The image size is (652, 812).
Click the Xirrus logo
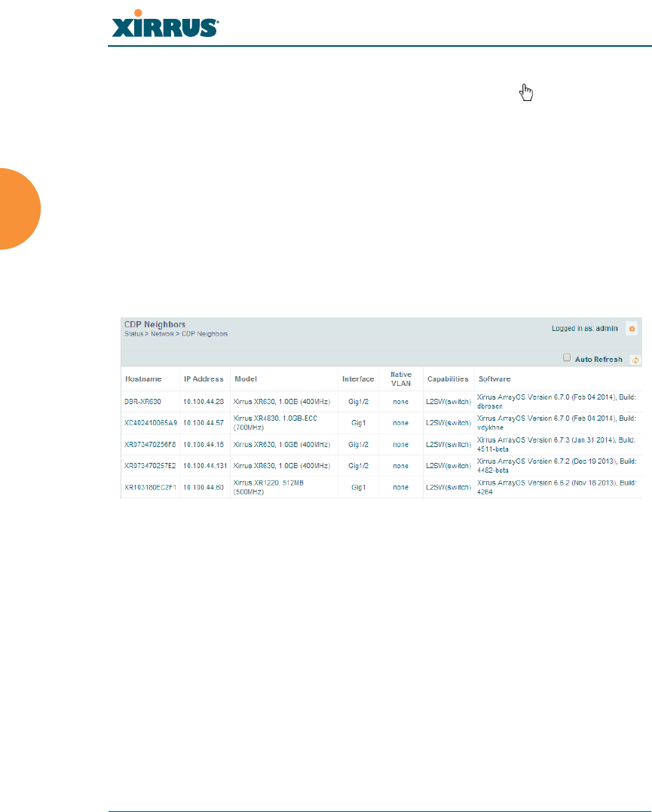click(165, 24)
